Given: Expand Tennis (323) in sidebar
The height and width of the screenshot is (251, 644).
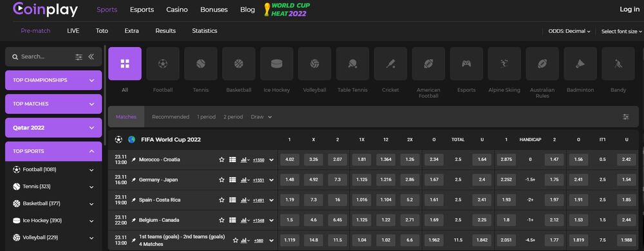Looking at the screenshot, I should 91,187.
